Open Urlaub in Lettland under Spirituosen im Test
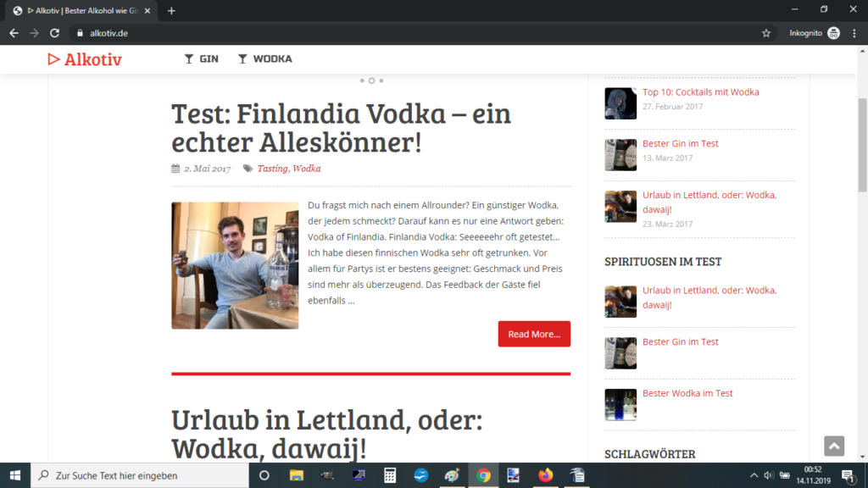This screenshot has width=868, height=488. click(709, 297)
